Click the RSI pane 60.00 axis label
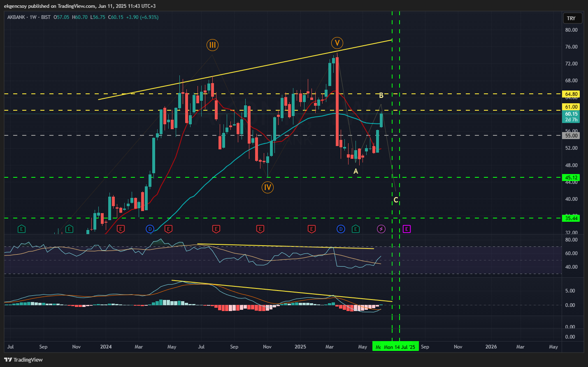This screenshot has height=367, width=588. (x=571, y=253)
